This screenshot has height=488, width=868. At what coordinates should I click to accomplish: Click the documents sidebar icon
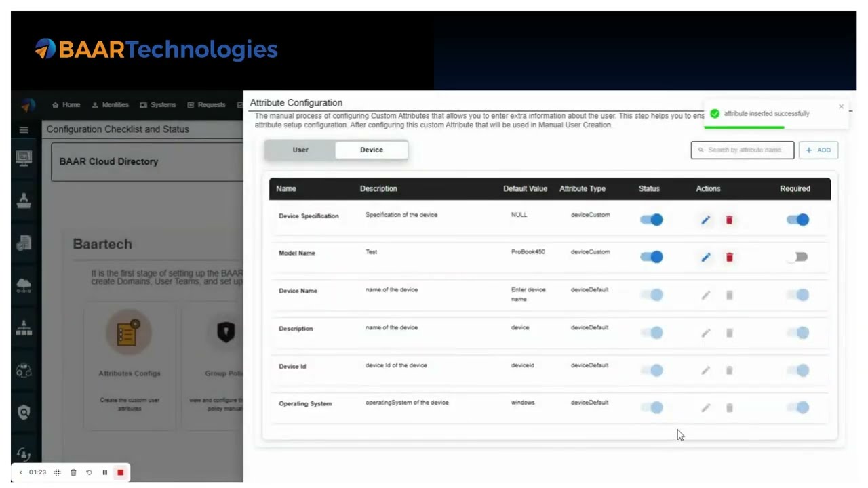24,243
